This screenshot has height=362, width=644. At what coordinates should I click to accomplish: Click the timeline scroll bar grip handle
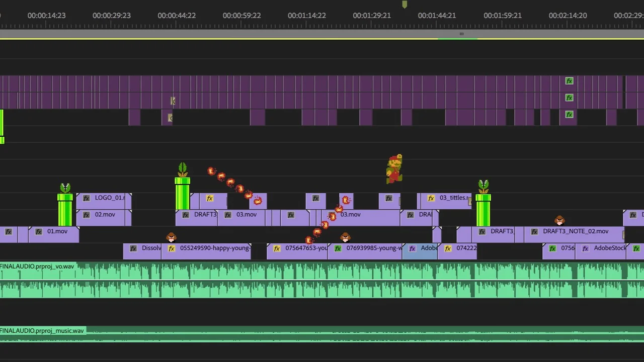tap(461, 34)
